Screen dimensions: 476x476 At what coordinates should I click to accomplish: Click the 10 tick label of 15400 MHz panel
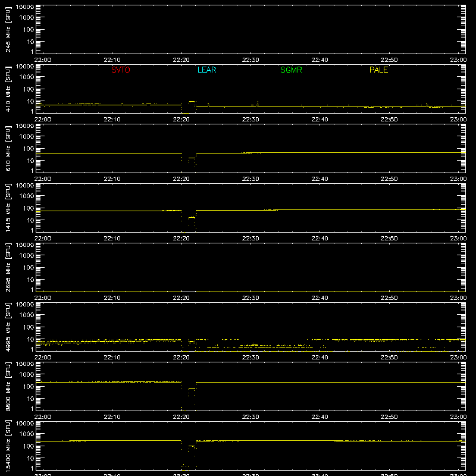(30, 458)
